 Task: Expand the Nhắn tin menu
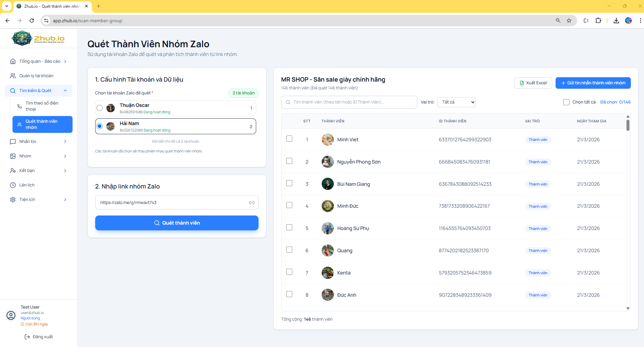[38, 142]
